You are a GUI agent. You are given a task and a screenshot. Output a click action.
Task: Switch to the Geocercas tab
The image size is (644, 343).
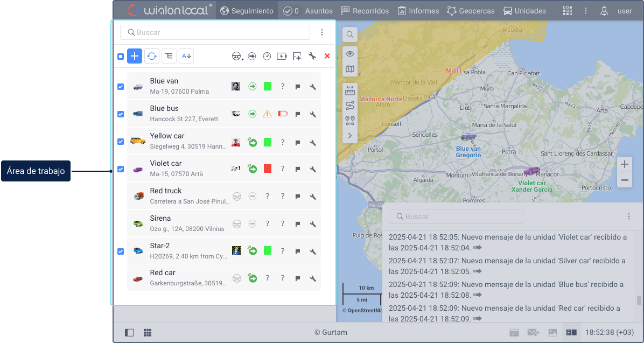point(471,11)
